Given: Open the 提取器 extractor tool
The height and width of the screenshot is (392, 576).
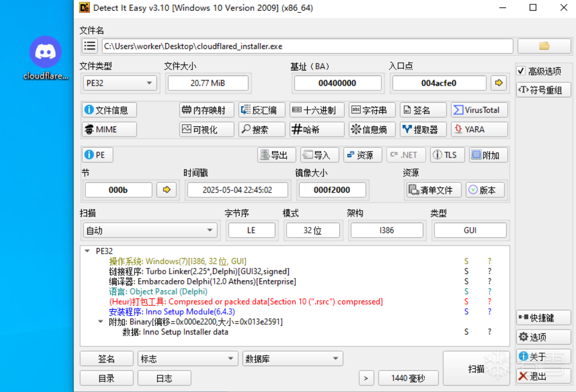Looking at the screenshot, I should coord(423,129).
